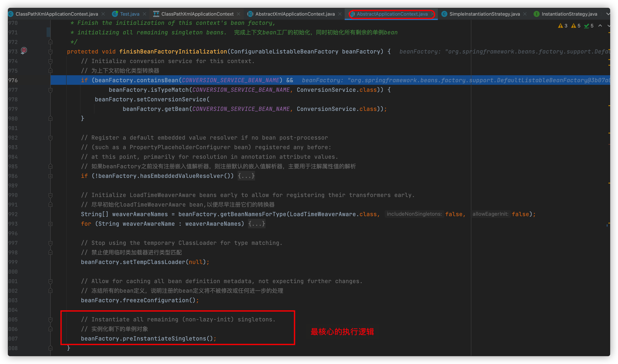Viewport: 618px width, 364px height.
Task: Click setConversionService call at line 978
Action: tap(171, 99)
